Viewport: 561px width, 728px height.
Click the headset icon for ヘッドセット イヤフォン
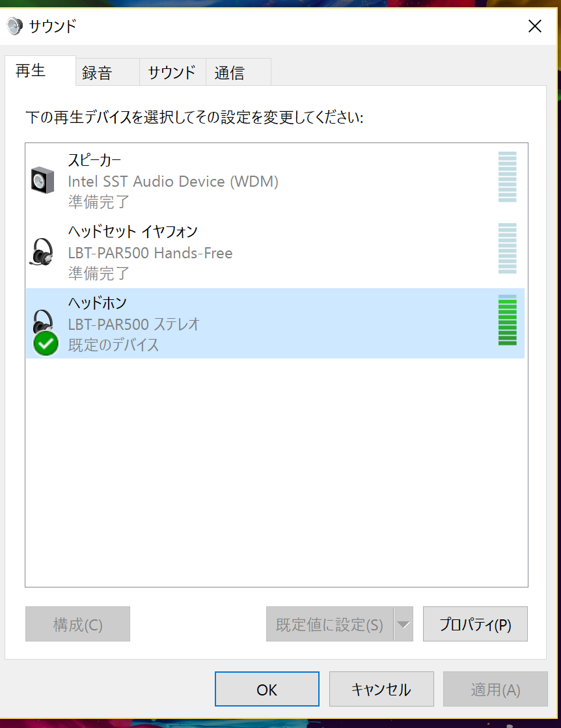click(42, 252)
